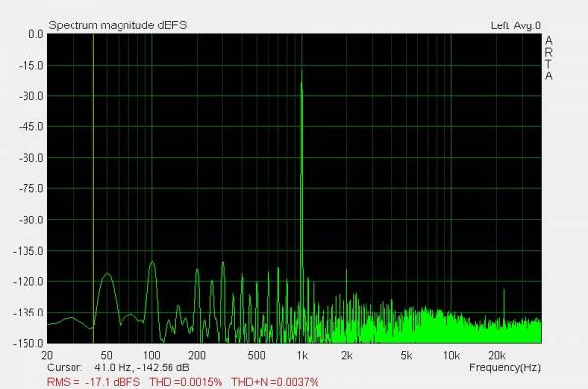Click the '100' frequency axis tick label
The width and height of the screenshot is (588, 389).
(x=152, y=355)
